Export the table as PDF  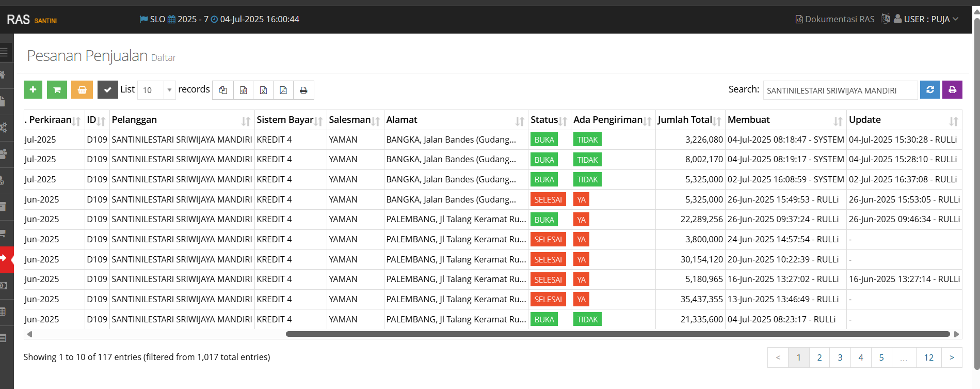tap(283, 90)
